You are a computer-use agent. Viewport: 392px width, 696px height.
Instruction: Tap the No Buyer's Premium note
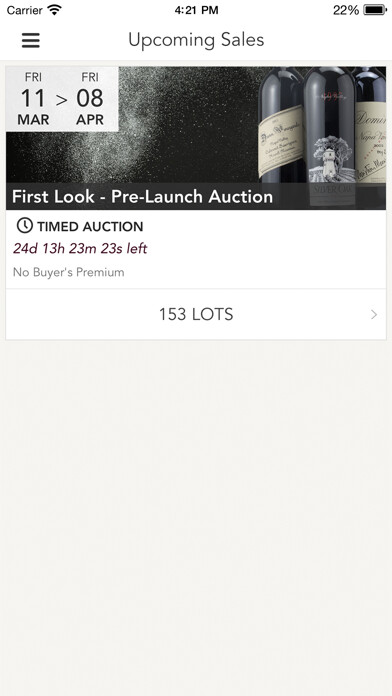pyautogui.click(x=68, y=272)
